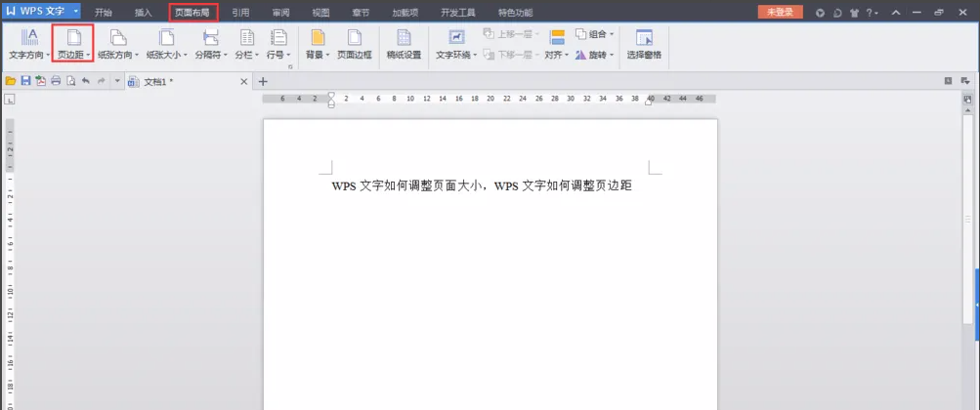The image size is (980, 410).
Task: Switch to the 视图 (View) tab
Action: (320, 13)
